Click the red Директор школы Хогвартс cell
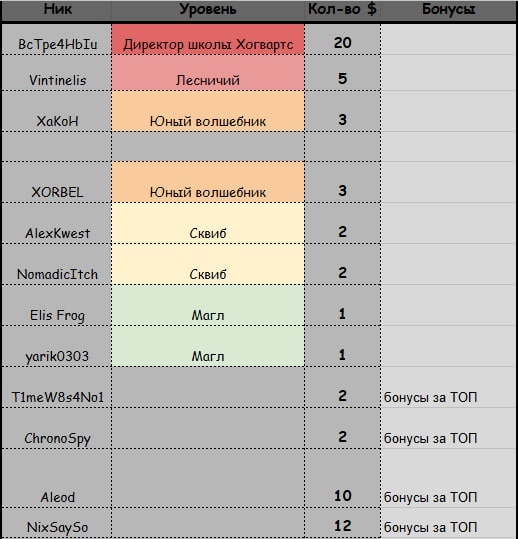The width and height of the screenshot is (518, 539). tap(208, 39)
